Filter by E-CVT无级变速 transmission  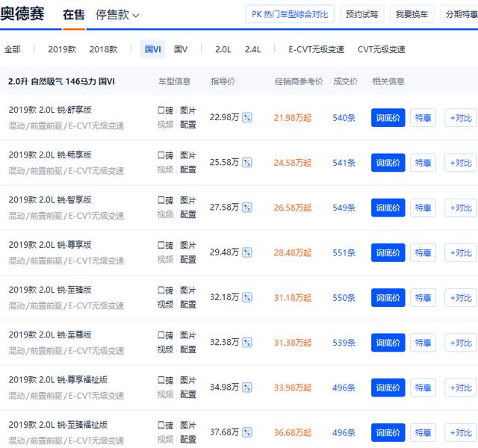[x=317, y=49]
